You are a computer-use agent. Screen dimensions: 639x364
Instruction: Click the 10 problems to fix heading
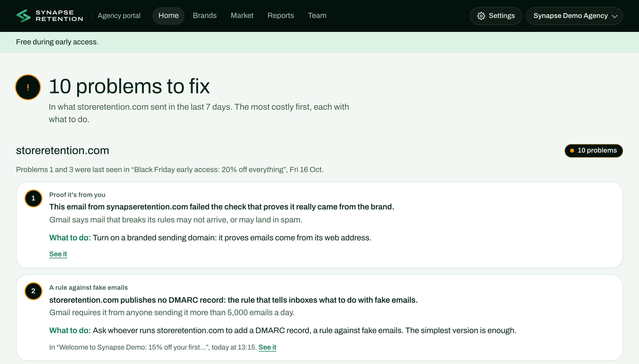(129, 86)
